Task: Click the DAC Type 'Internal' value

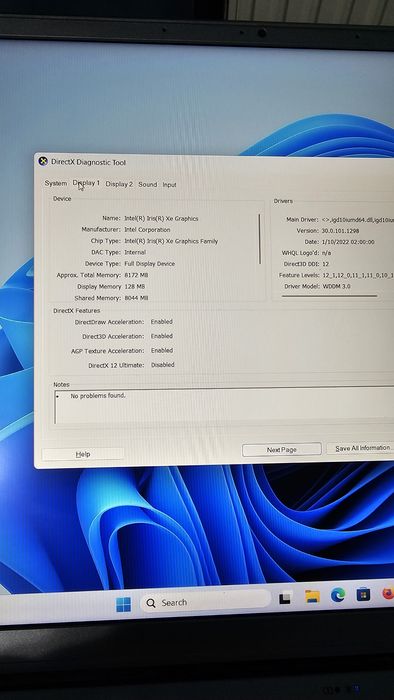Action: [x=135, y=252]
